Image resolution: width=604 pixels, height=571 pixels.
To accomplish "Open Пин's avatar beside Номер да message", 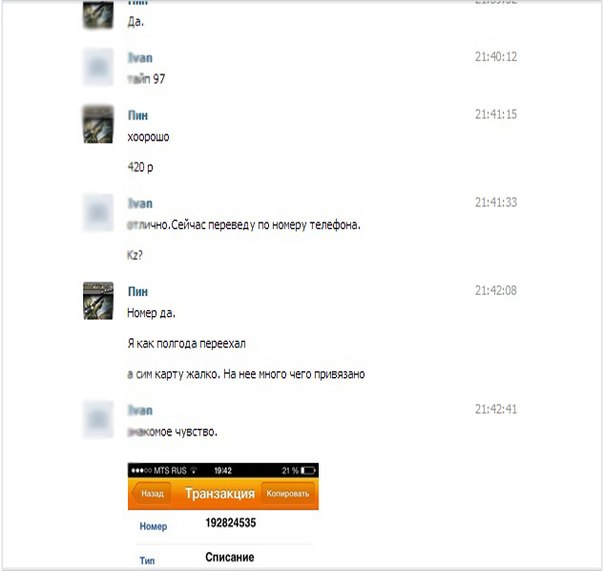I will 98,301.
